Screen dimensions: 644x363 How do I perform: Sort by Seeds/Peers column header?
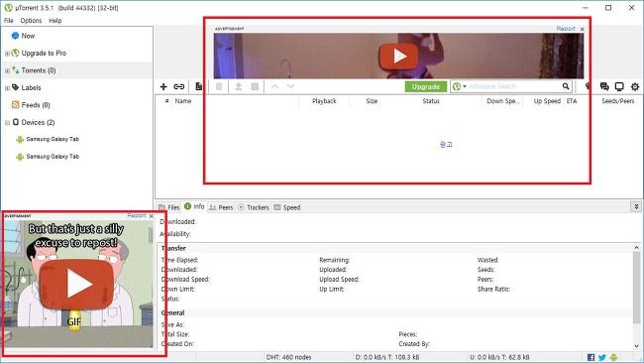tap(617, 101)
